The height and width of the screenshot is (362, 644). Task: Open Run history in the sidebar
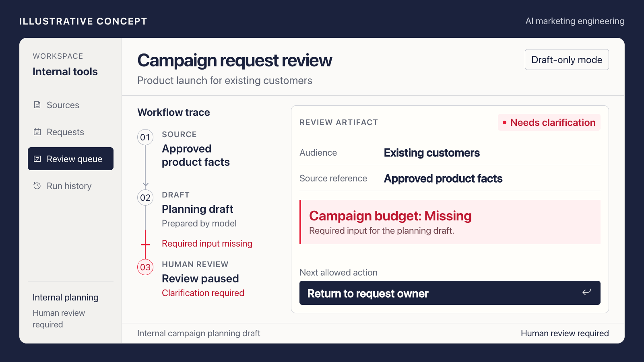pos(70,186)
